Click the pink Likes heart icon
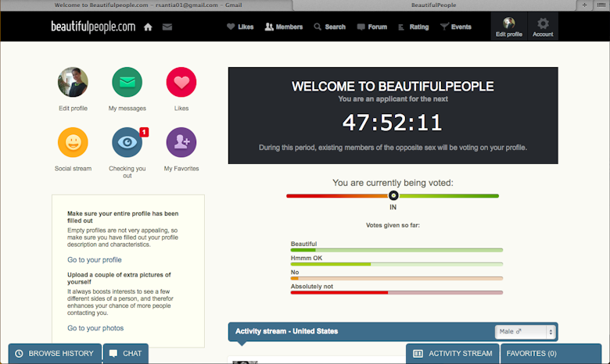Screen dimensions: 610x364 coord(181,82)
